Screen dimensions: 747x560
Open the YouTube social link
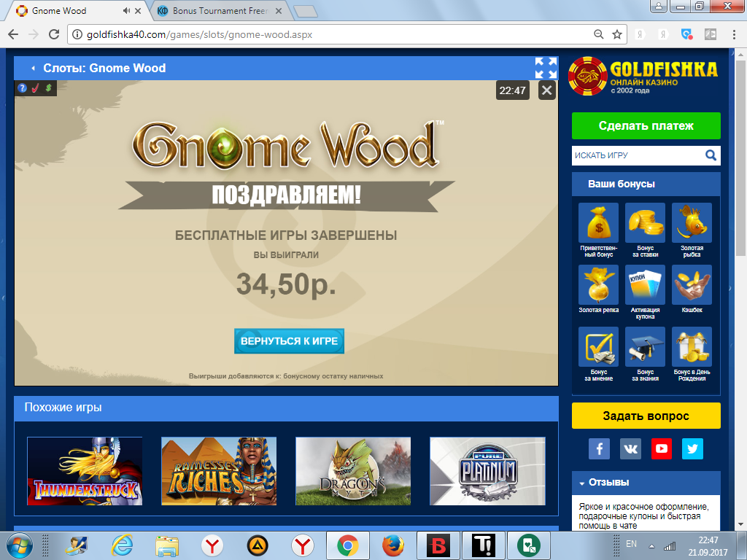[x=661, y=448]
